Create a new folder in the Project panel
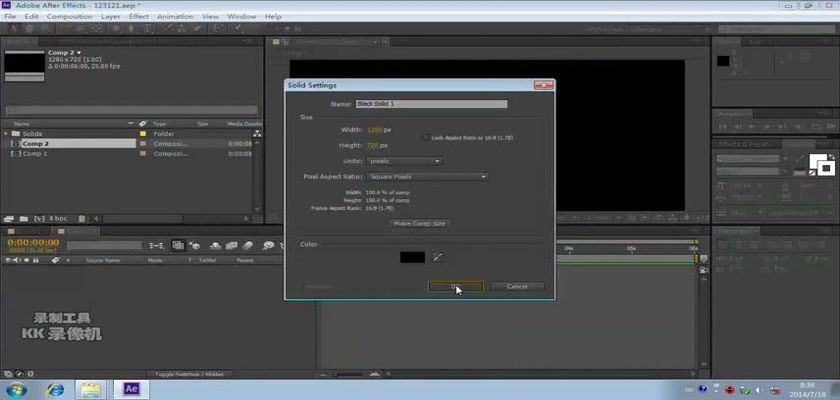The height and width of the screenshot is (400, 840). (x=24, y=218)
